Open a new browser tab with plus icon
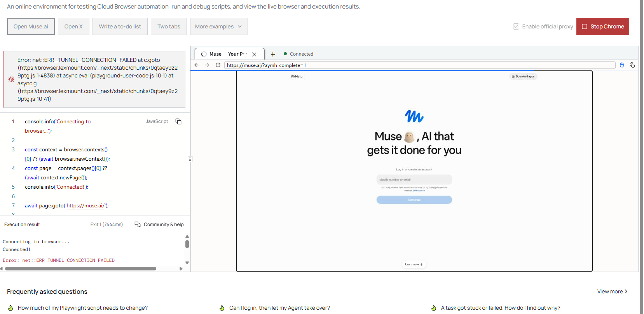The width and height of the screenshot is (644, 314). [x=273, y=54]
